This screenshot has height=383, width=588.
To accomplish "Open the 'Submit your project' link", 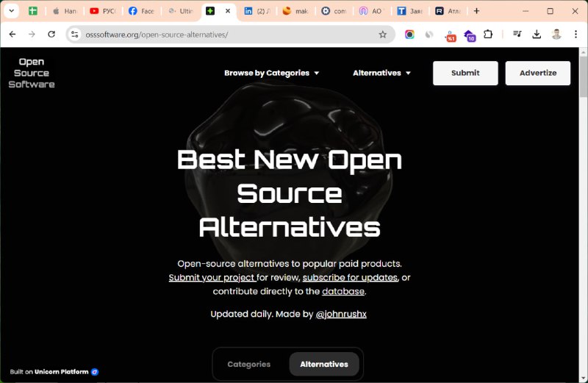I will [x=212, y=278].
